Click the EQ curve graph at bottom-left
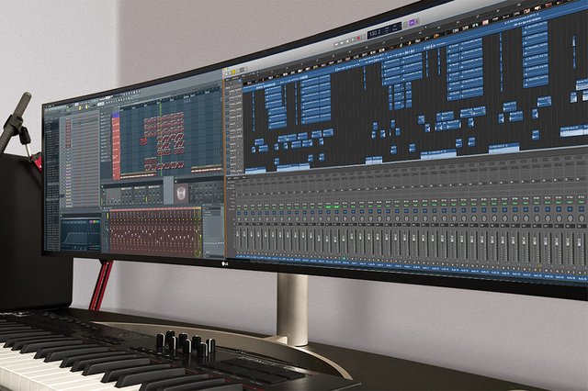The width and height of the screenshot is (588, 391). pyautogui.click(x=81, y=235)
